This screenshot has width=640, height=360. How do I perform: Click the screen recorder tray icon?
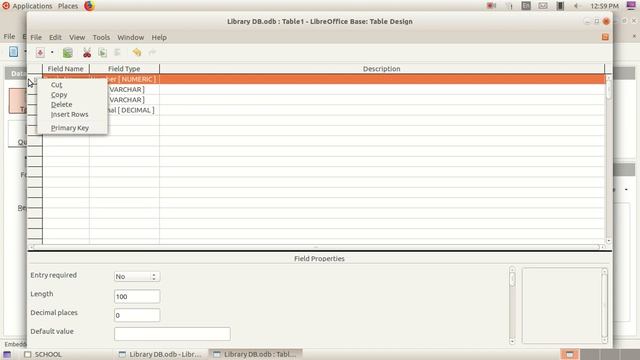click(x=491, y=6)
